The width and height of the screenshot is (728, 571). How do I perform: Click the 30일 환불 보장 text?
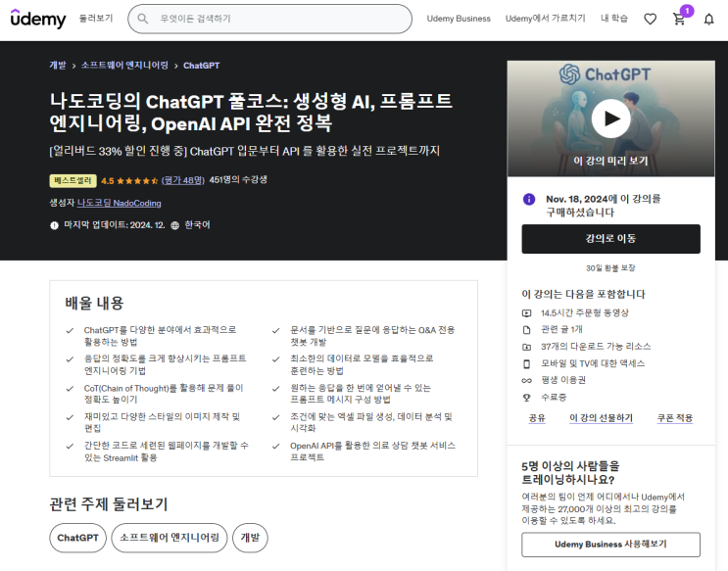tap(610, 267)
